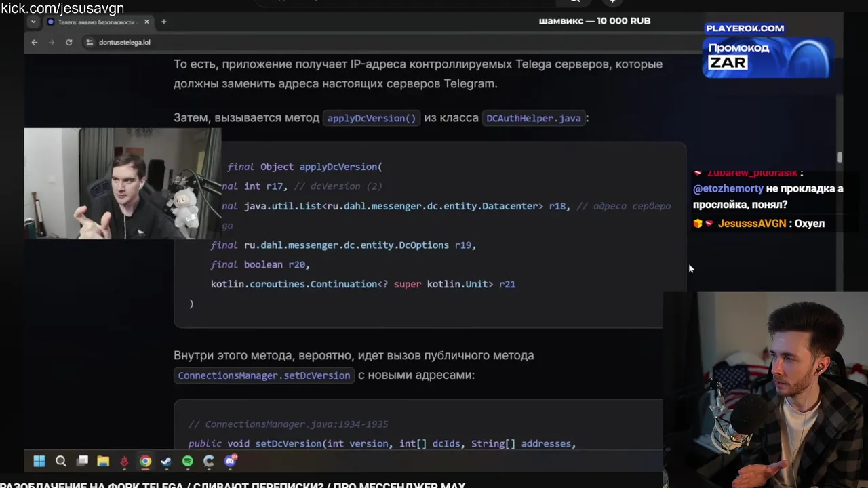Click the DCAuthHelper.java inline code
Viewport: 868px width, 488px height.
(x=534, y=118)
